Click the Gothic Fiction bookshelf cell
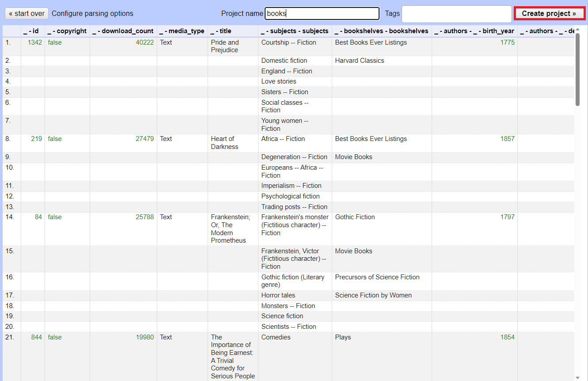 tap(355, 217)
